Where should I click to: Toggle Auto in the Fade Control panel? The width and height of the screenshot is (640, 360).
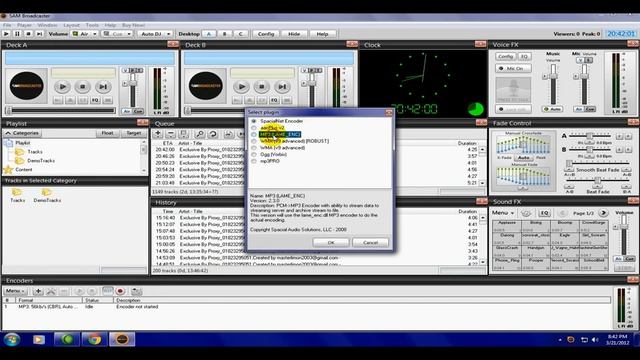coord(524,157)
